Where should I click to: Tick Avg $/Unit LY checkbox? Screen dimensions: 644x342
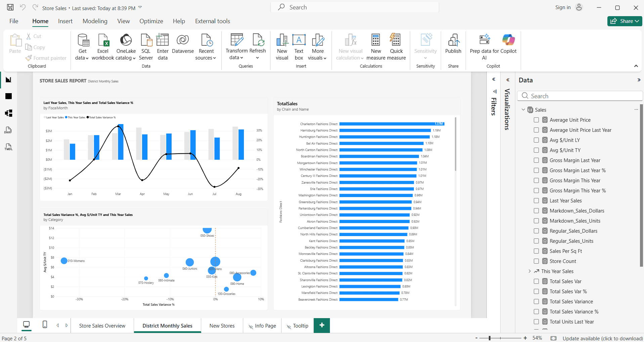(536, 140)
